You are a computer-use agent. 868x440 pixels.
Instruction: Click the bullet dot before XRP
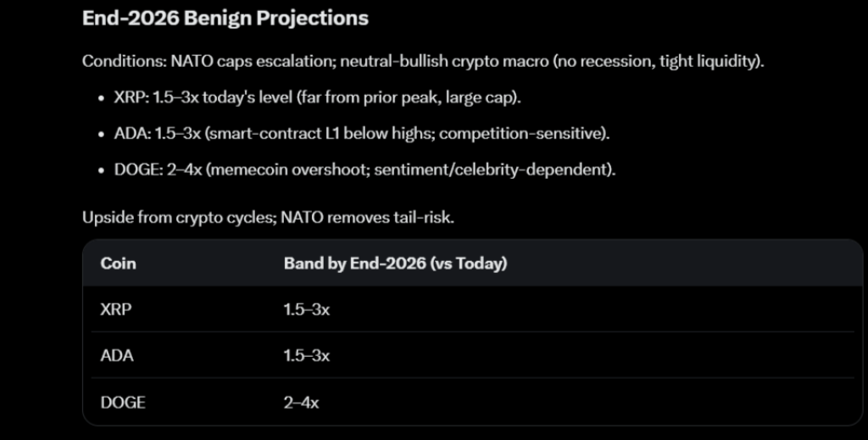(102, 98)
